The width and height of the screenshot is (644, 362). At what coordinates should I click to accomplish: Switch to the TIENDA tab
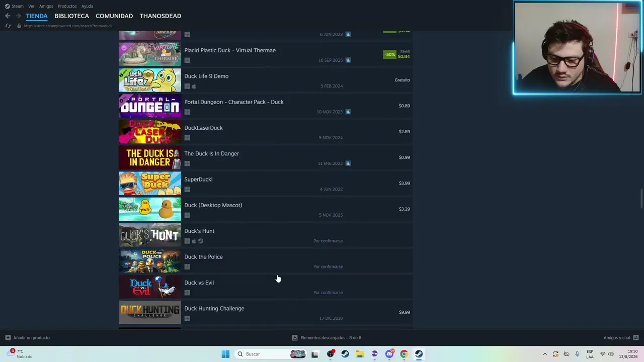[x=37, y=16]
